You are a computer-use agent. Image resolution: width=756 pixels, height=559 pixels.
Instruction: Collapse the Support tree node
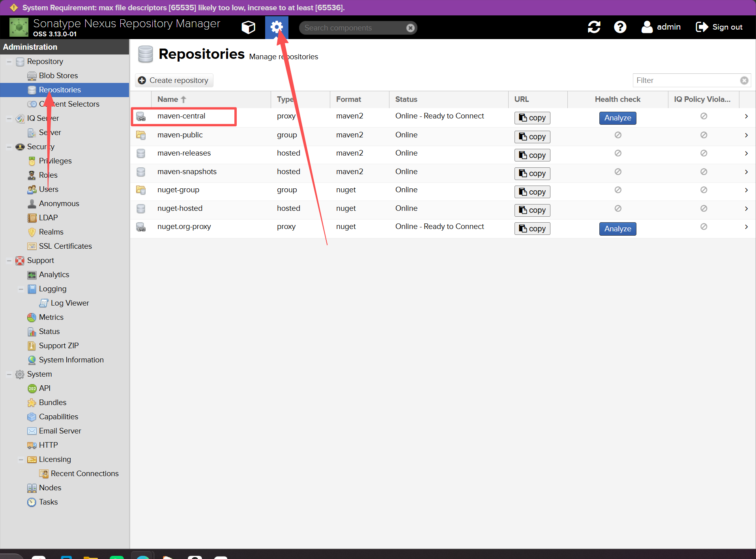[x=9, y=261]
